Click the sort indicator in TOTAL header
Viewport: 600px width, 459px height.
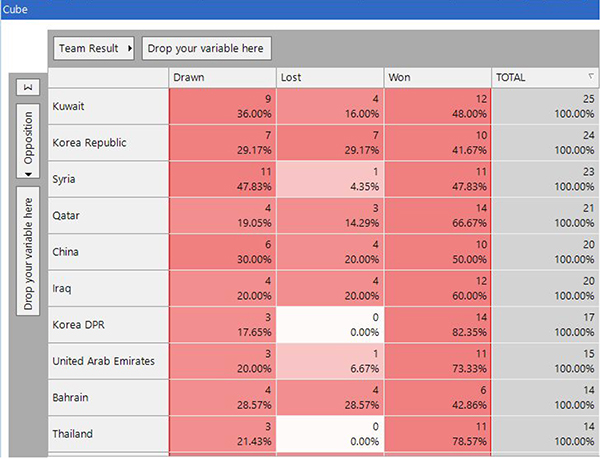pos(589,77)
